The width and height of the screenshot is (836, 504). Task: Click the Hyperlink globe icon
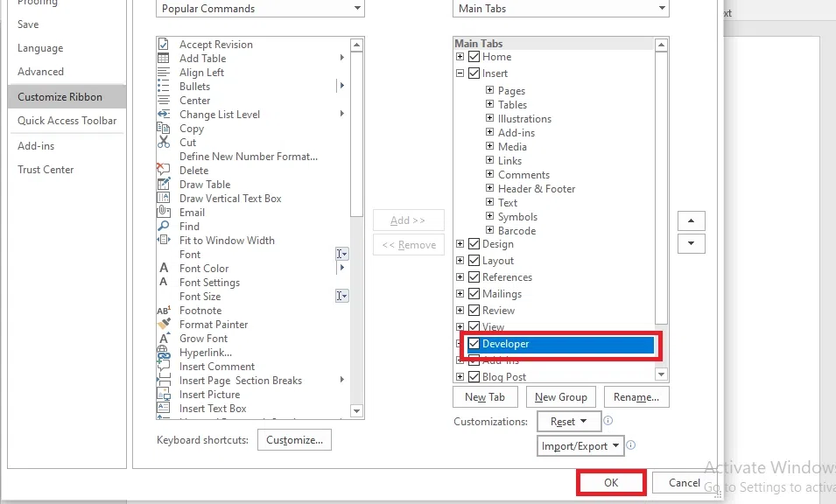pos(163,352)
